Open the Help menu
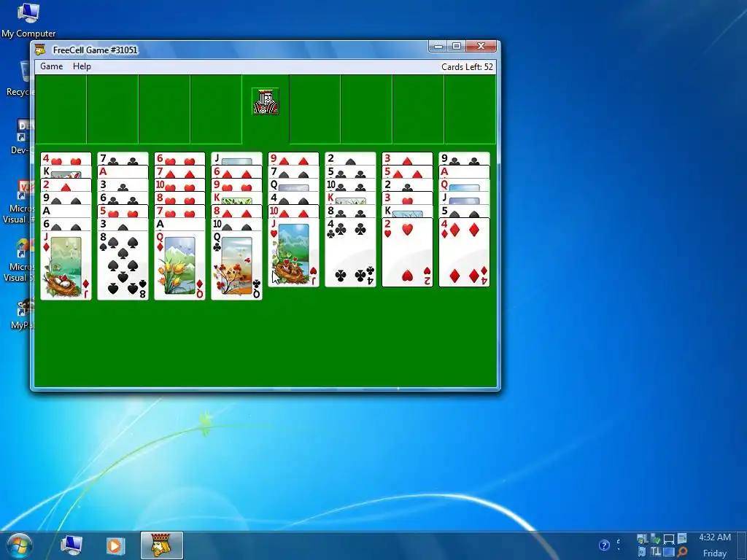This screenshot has height=560, width=747. (82, 66)
